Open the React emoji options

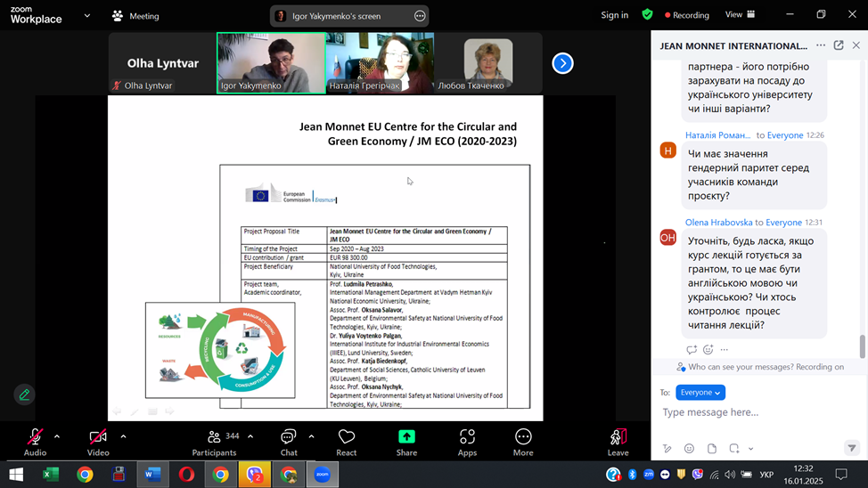click(x=347, y=437)
